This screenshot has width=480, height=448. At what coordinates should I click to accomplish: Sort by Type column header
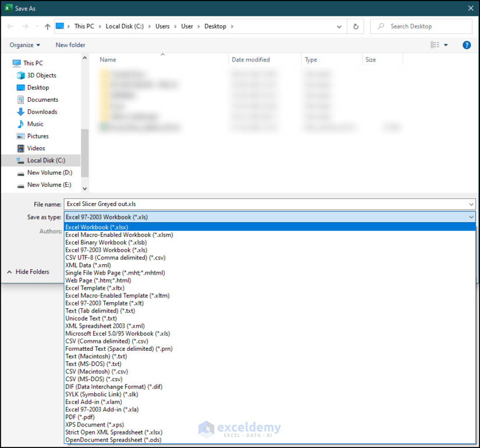311,60
